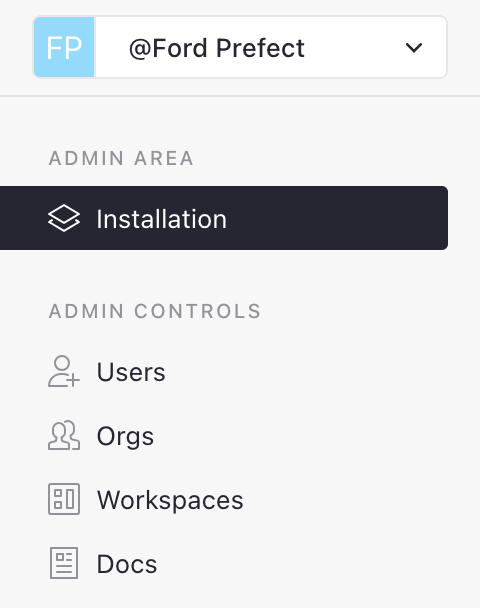
Task: Click white space left of account chevron
Action: [353, 48]
